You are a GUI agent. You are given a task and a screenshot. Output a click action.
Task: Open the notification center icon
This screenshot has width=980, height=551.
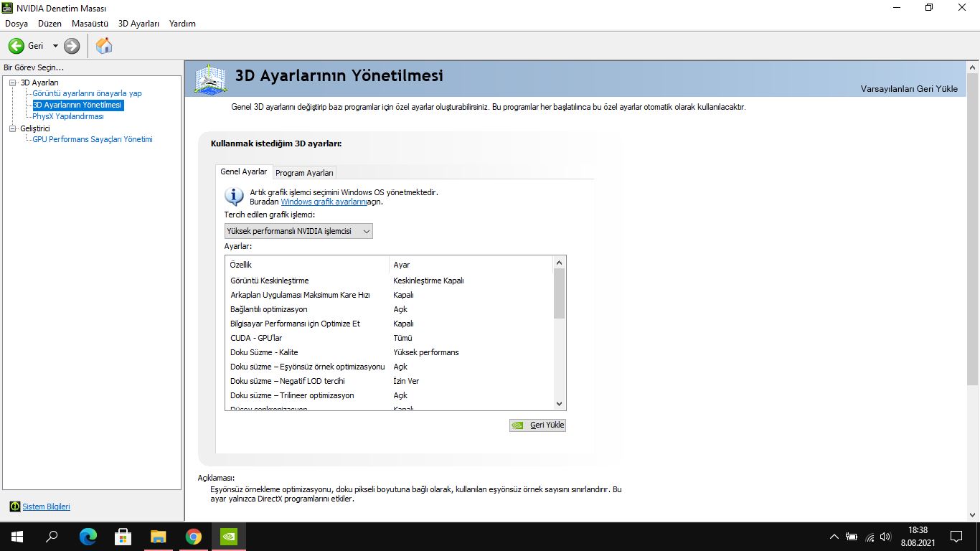click(x=956, y=537)
